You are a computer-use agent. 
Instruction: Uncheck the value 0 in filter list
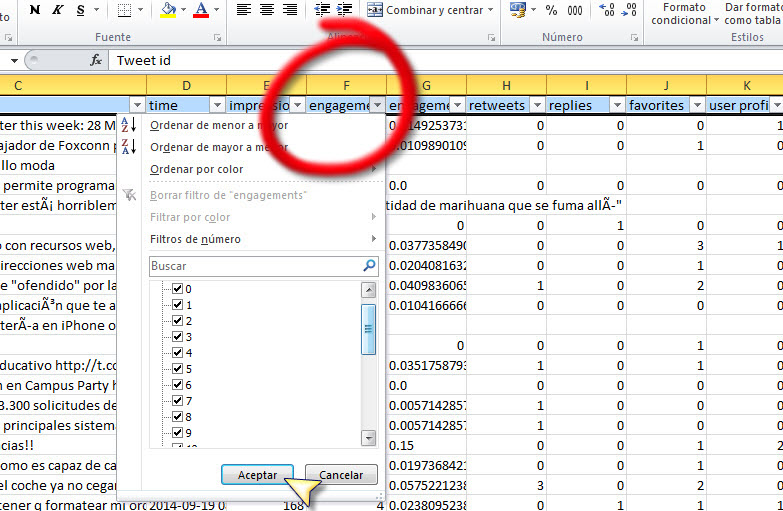tap(177, 289)
